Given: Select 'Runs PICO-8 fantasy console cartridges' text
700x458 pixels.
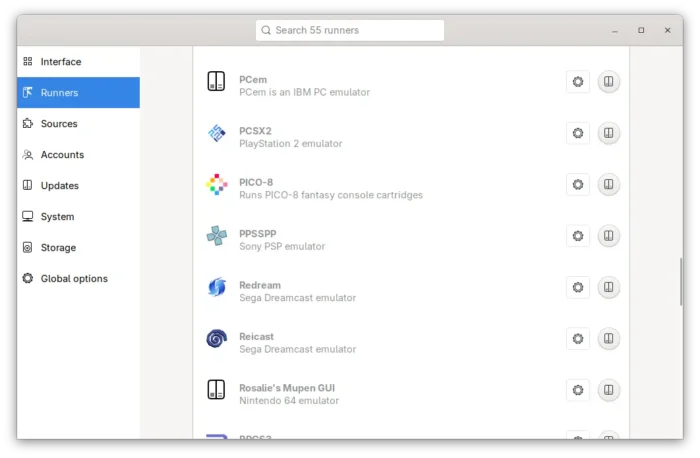Looking at the screenshot, I should tap(331, 195).
